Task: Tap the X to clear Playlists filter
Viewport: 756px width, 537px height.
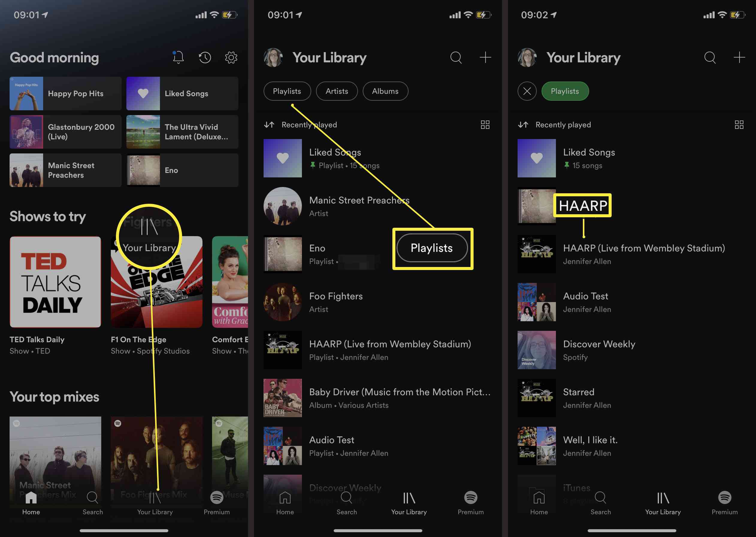Action: tap(527, 91)
